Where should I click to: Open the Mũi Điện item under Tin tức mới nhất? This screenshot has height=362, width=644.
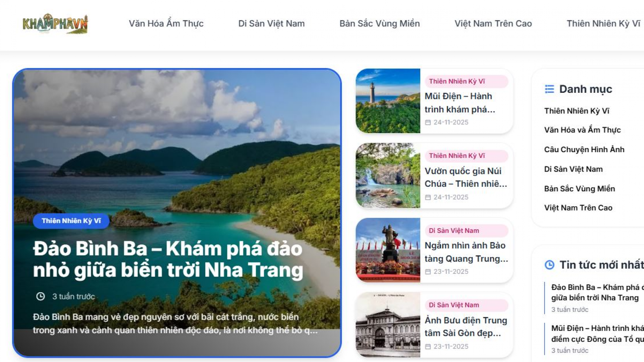coord(597,334)
